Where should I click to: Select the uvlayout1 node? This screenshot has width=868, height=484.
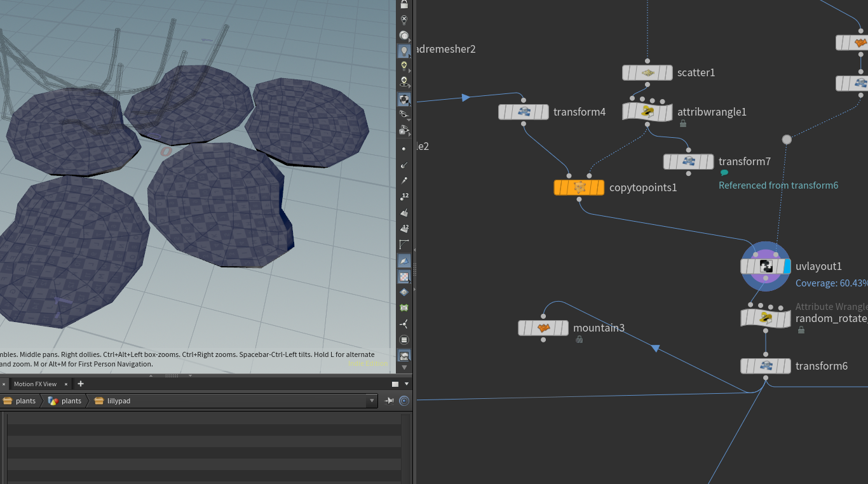tap(766, 266)
